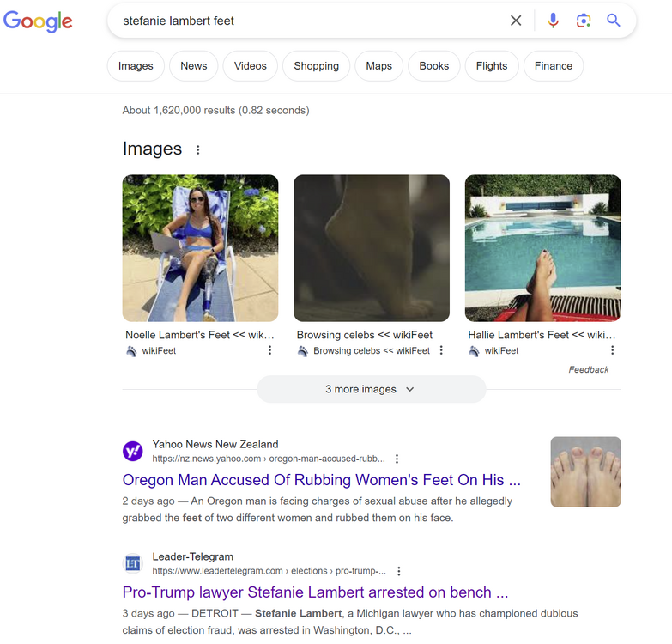
Task: Open three-dot menu under Hallie Lambert image
Action: pos(612,350)
